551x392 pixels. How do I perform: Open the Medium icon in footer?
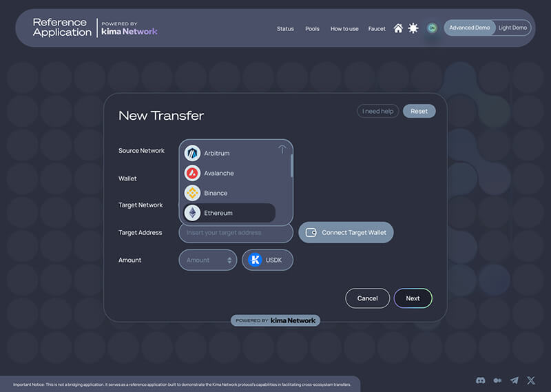pyautogui.click(x=497, y=380)
